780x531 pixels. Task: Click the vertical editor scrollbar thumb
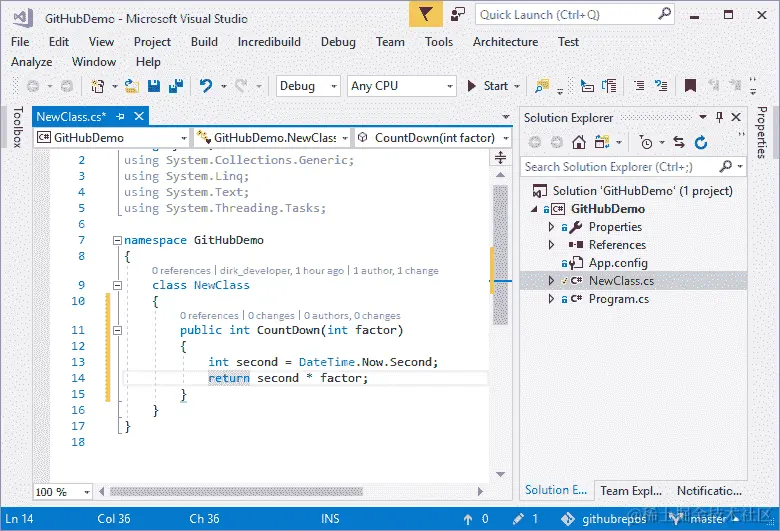(500, 256)
